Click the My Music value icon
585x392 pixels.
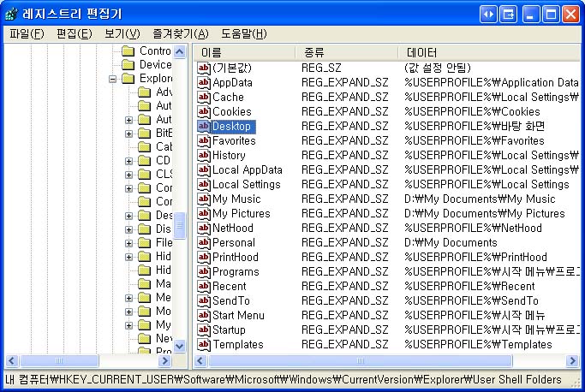(203, 199)
